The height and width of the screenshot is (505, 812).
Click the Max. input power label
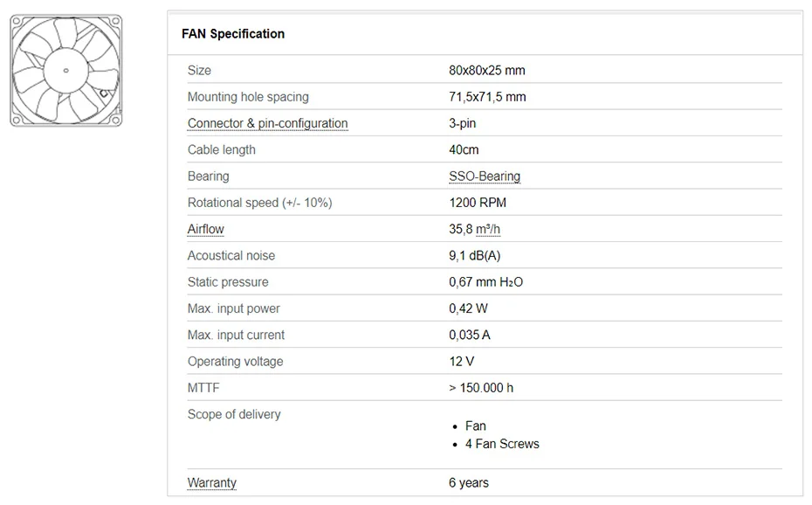234,308
